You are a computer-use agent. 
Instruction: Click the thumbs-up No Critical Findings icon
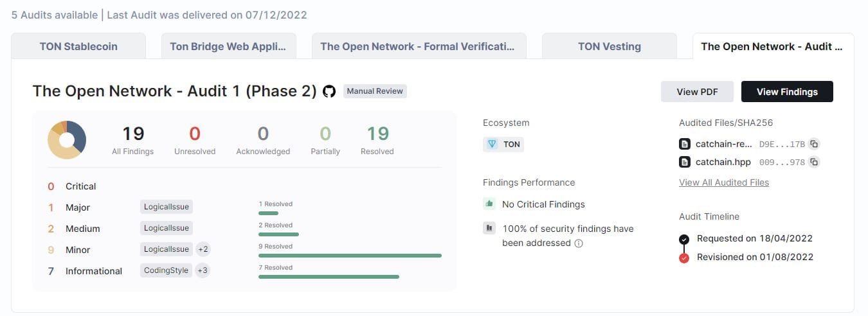pyautogui.click(x=489, y=204)
